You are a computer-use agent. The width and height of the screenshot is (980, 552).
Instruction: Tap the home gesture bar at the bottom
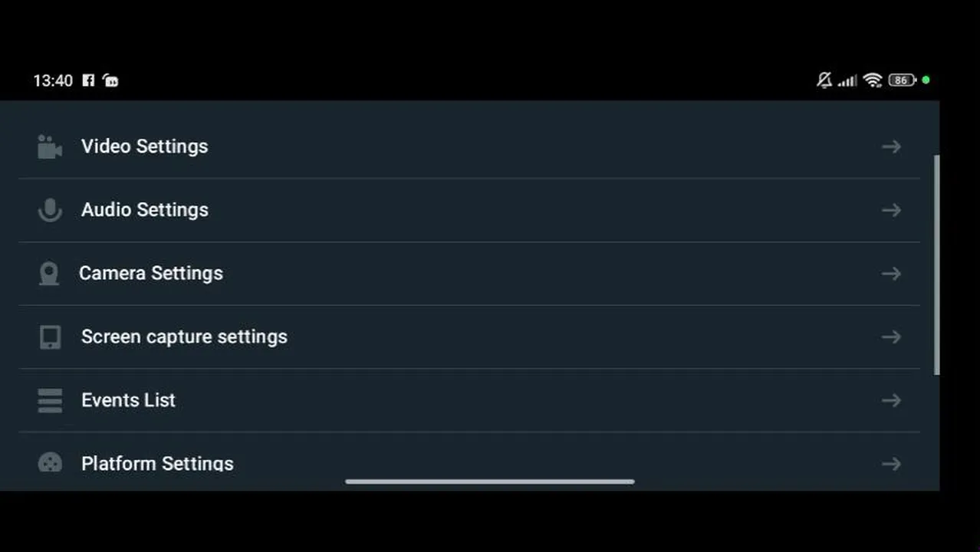490,481
